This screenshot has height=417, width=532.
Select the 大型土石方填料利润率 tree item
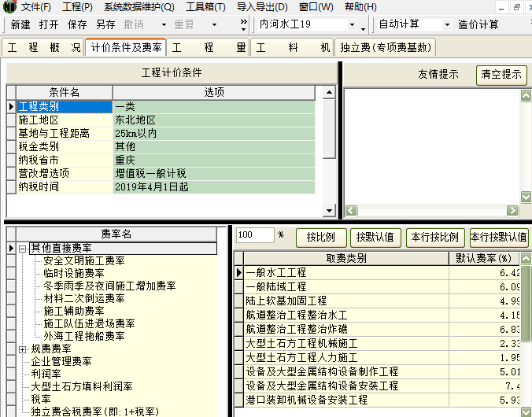pyautogui.click(x=82, y=386)
